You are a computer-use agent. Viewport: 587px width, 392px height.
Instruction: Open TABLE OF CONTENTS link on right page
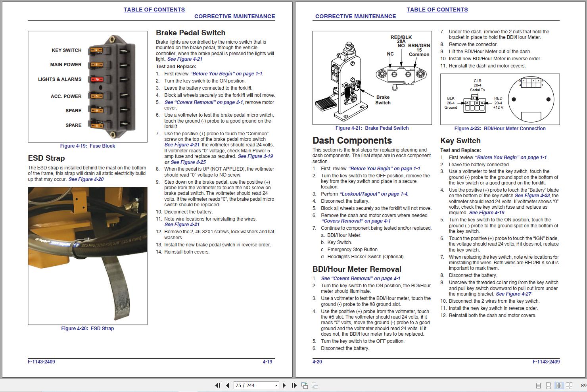click(x=437, y=10)
